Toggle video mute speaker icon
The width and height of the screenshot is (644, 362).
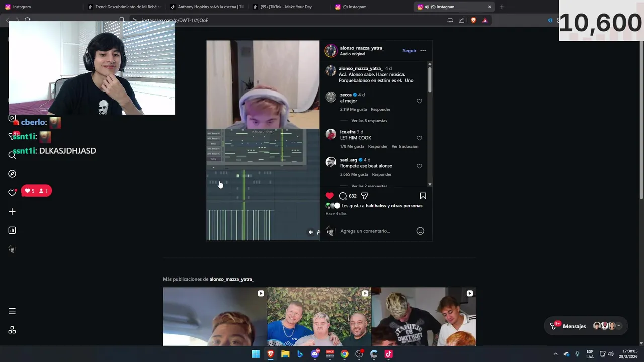310,232
